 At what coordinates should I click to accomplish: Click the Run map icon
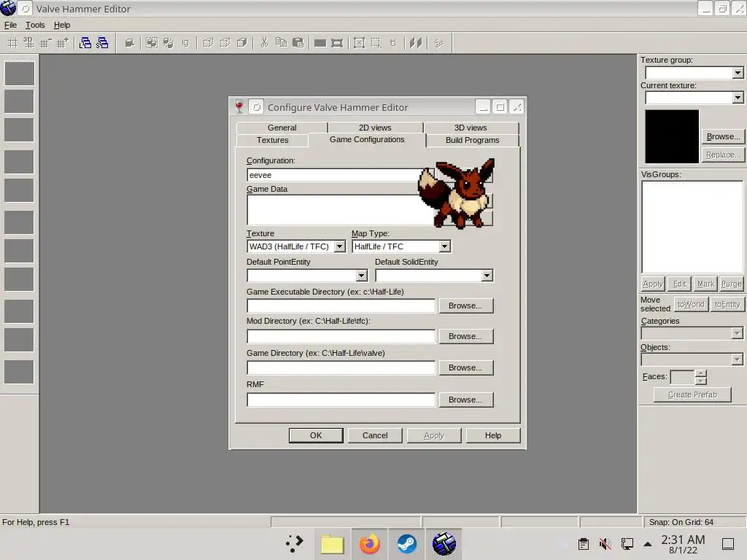[438, 43]
